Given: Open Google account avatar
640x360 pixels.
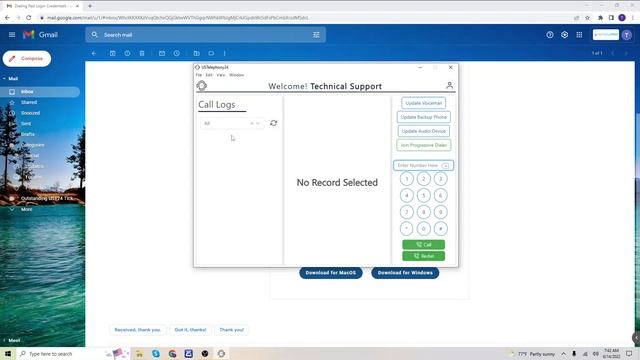Looking at the screenshot, I should (x=627, y=35).
